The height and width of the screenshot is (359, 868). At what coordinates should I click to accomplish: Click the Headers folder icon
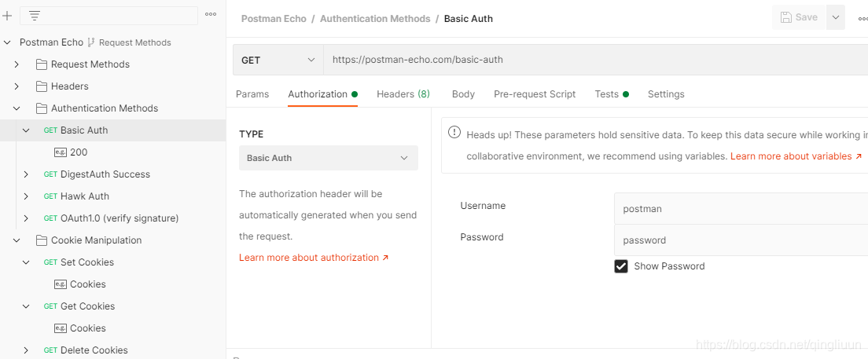coord(41,86)
